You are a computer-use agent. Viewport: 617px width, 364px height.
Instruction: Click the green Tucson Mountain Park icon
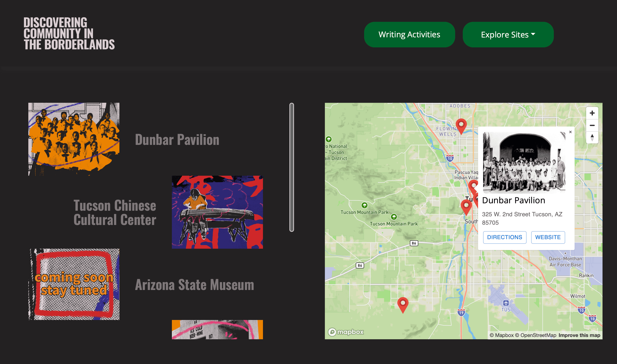point(365,205)
